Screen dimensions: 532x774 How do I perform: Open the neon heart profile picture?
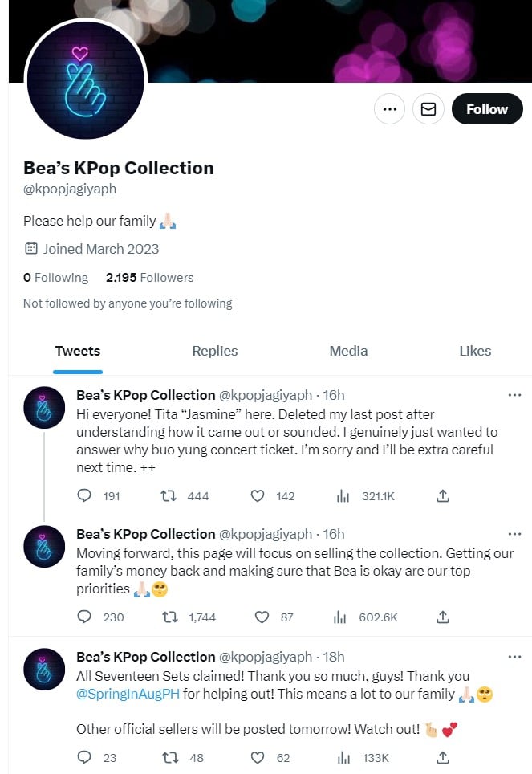click(x=85, y=81)
